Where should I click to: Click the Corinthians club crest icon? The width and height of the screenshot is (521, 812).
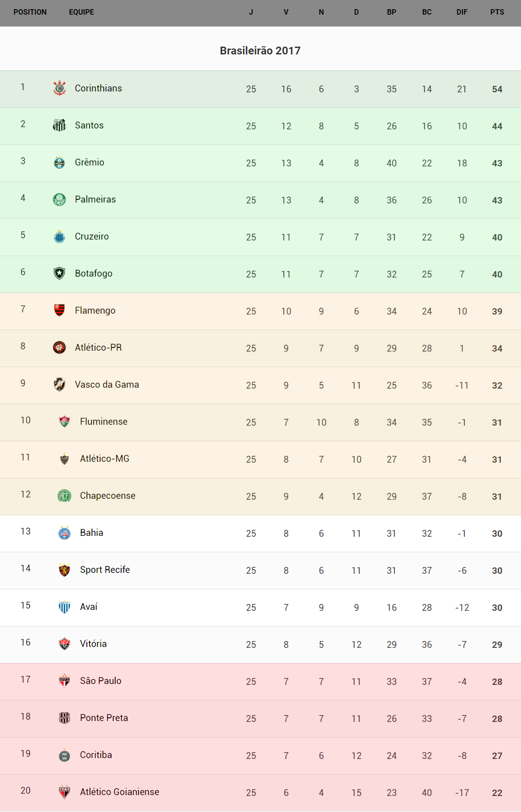(x=59, y=88)
